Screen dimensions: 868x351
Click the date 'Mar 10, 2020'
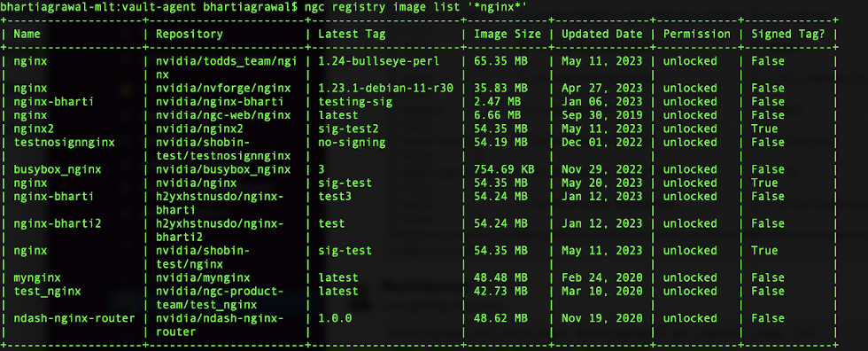tap(601, 292)
